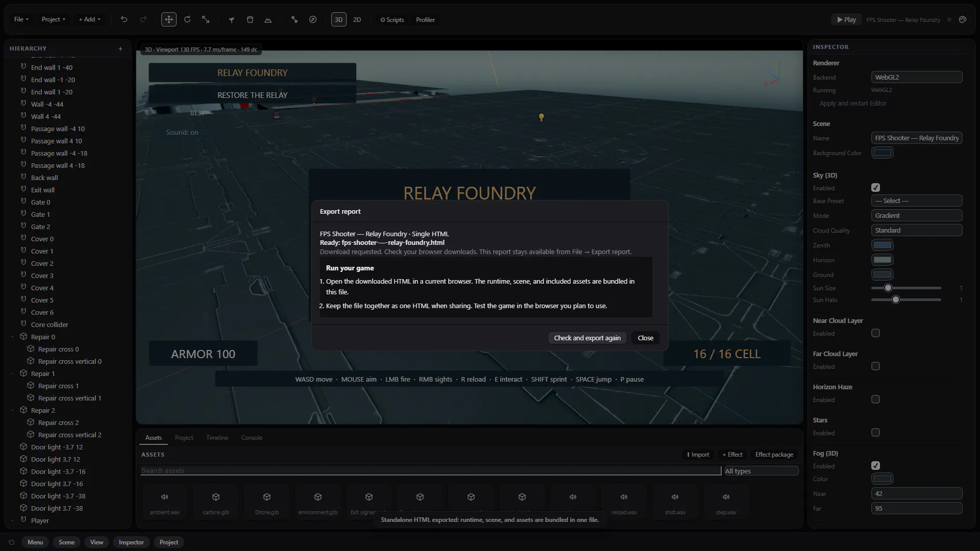Toggle the Sky (3D) Enabled checkbox
This screenshot has width=980, height=551.
(876, 188)
